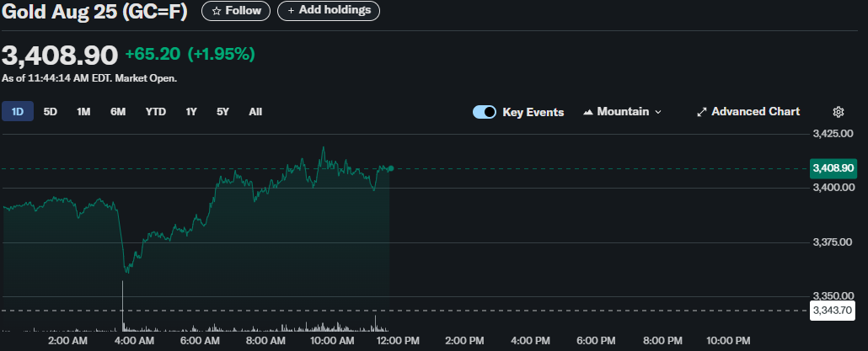Display the All time range
This screenshot has height=351, width=868.
pyautogui.click(x=255, y=112)
